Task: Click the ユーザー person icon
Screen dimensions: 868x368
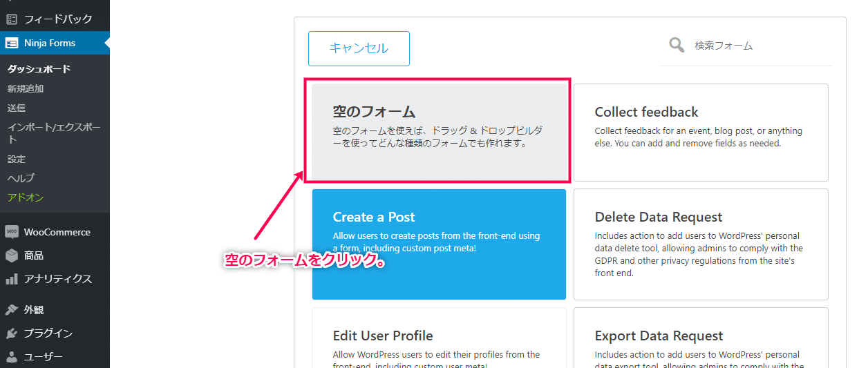Action: [12, 357]
